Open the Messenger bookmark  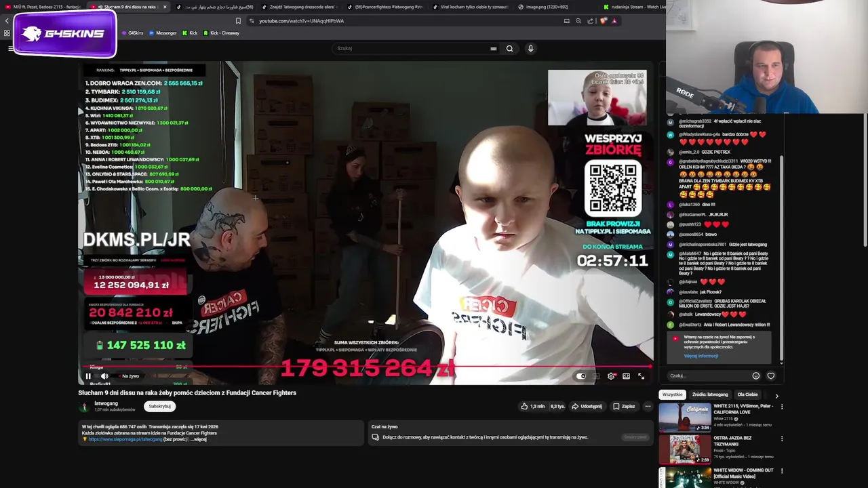point(163,33)
